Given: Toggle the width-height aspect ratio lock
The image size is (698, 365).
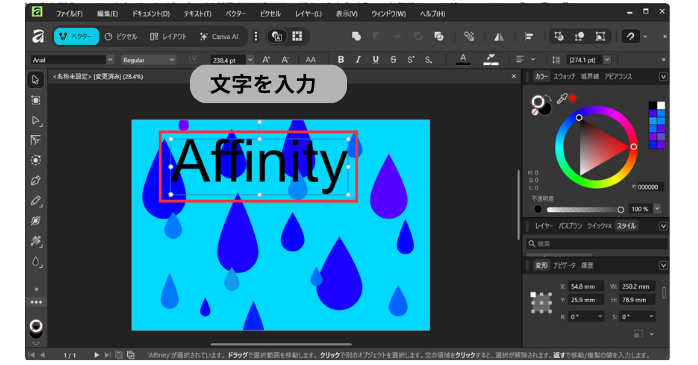Looking at the screenshot, I should [x=664, y=293].
